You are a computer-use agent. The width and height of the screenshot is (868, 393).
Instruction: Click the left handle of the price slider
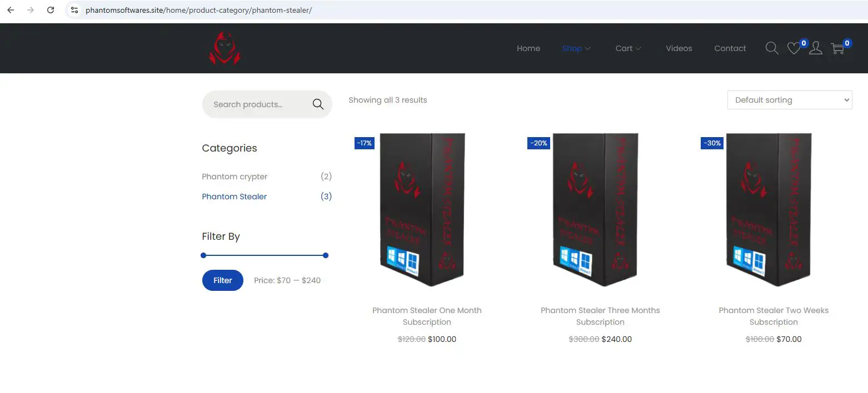203,255
